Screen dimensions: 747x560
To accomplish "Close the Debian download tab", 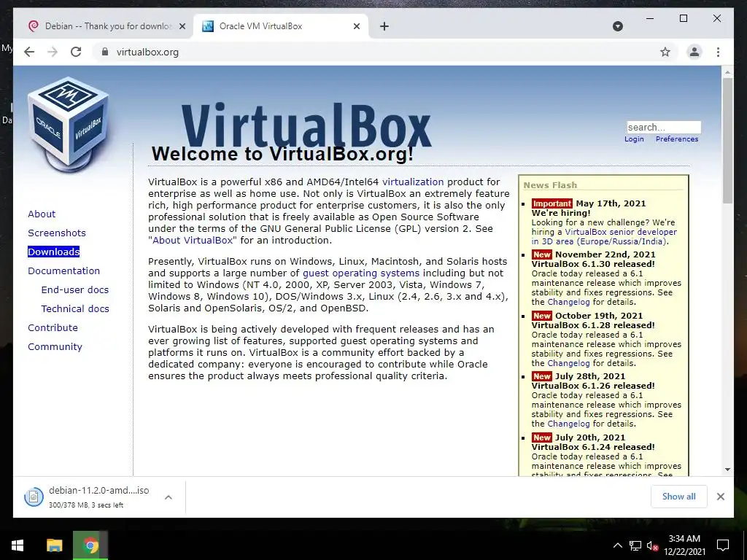I will (182, 26).
